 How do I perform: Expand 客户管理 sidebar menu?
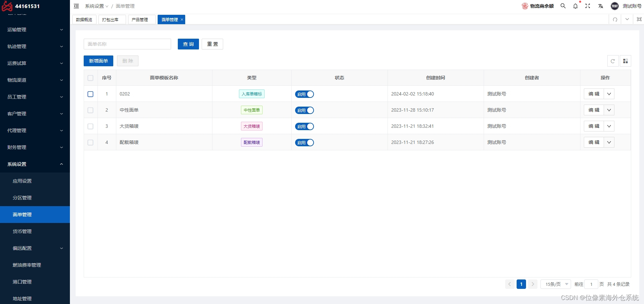tap(35, 114)
